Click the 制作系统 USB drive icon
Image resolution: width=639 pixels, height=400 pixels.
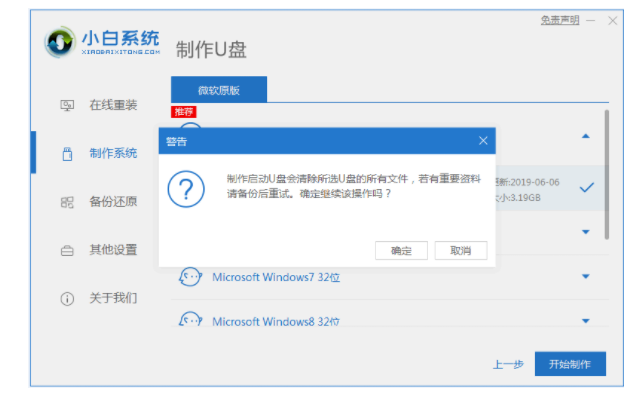tap(68, 153)
